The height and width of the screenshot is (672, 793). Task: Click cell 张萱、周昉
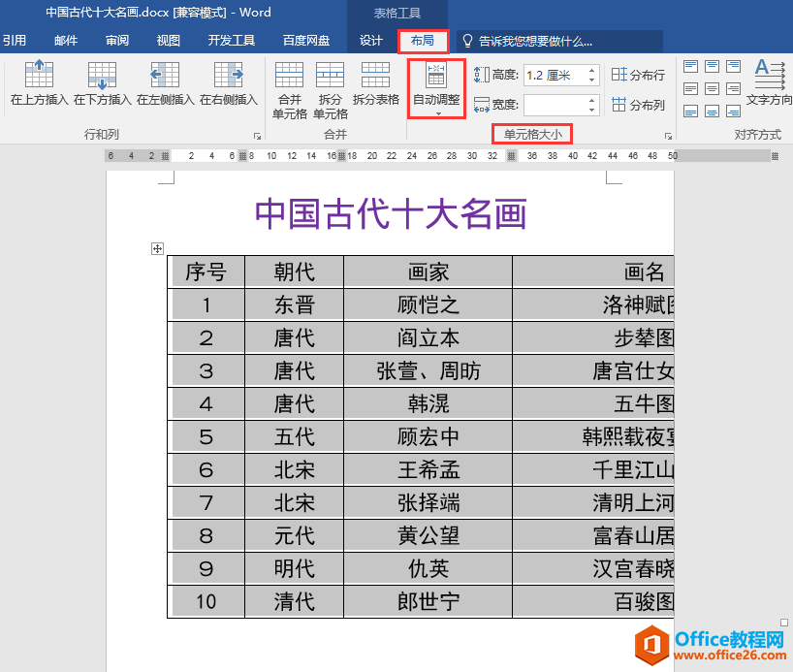pyautogui.click(x=428, y=371)
